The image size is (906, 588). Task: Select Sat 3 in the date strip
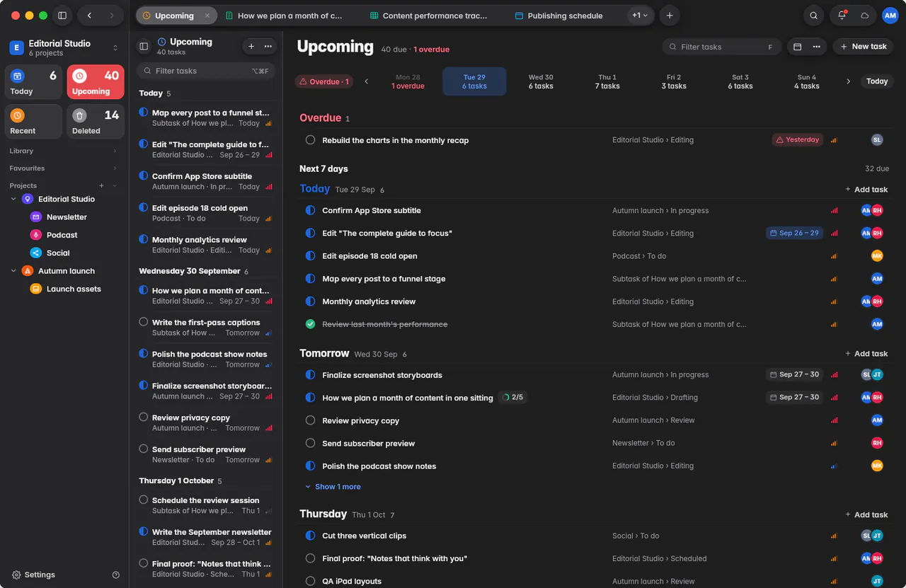pyautogui.click(x=740, y=81)
